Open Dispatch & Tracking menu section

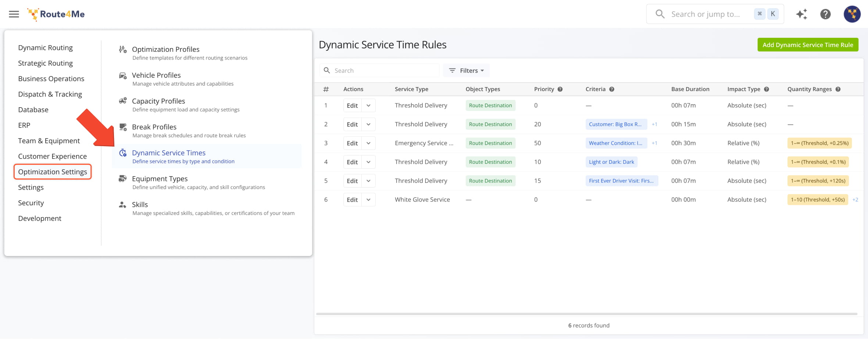[x=50, y=94]
